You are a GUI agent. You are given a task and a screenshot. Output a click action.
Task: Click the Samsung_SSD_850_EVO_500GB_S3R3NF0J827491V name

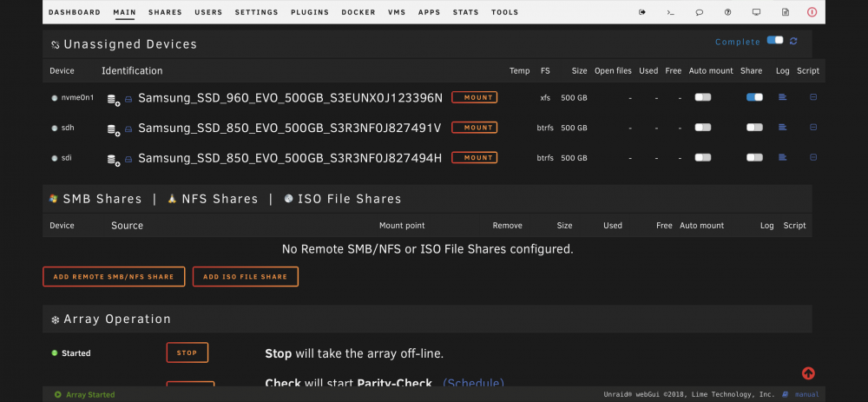click(290, 128)
